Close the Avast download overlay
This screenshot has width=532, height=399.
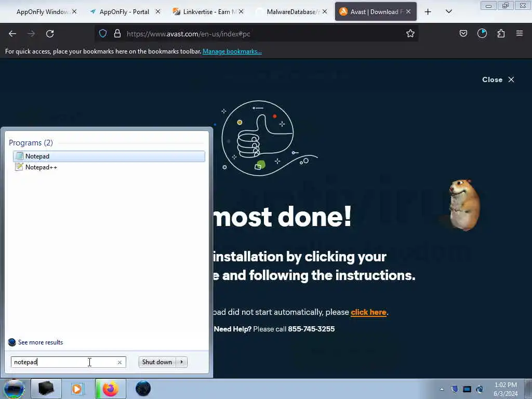pyautogui.click(x=498, y=79)
